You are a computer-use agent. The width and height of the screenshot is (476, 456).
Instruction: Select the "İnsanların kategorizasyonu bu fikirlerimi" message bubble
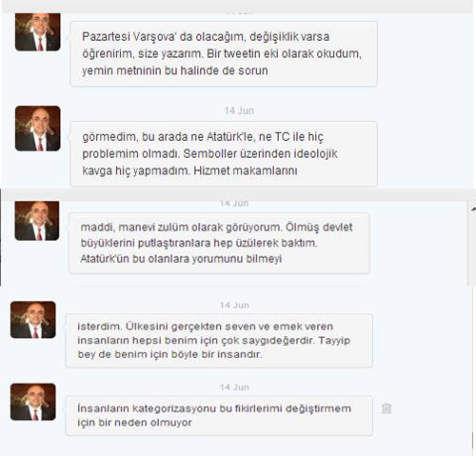(x=219, y=416)
